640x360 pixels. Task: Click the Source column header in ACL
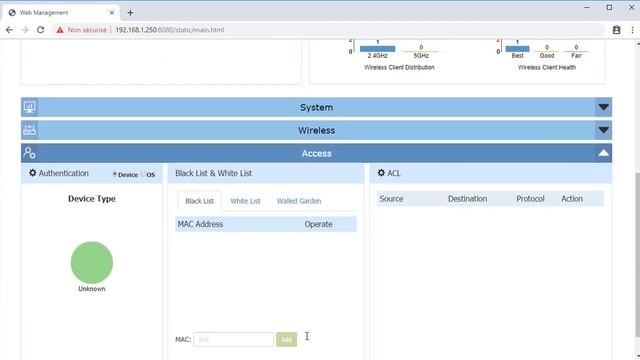(x=391, y=199)
